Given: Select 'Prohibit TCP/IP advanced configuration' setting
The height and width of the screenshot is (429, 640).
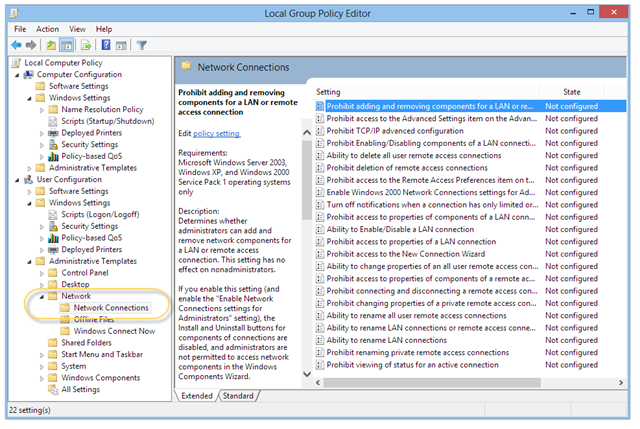Looking at the screenshot, I should tap(394, 130).
